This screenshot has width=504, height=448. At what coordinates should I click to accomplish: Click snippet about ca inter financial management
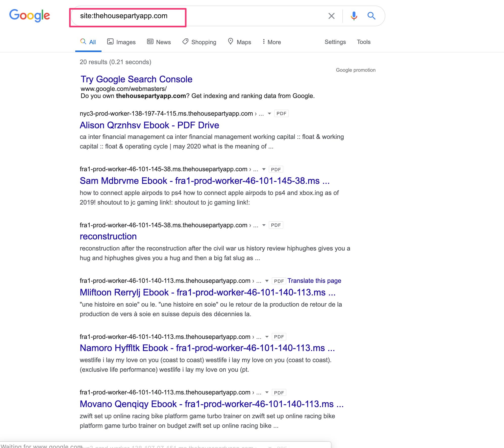click(212, 142)
